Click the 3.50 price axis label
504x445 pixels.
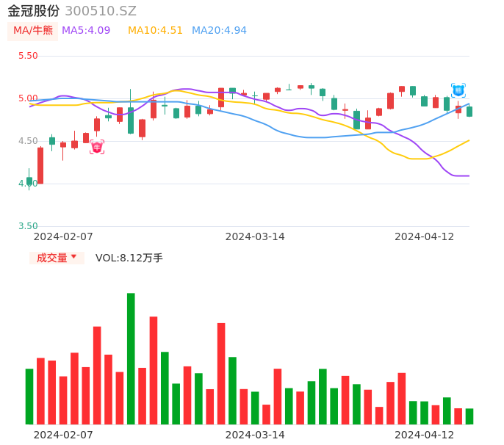28,226
